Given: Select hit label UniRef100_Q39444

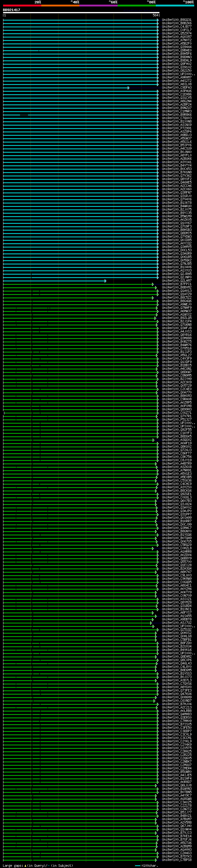Looking at the screenshot, I should pos(176,47).
